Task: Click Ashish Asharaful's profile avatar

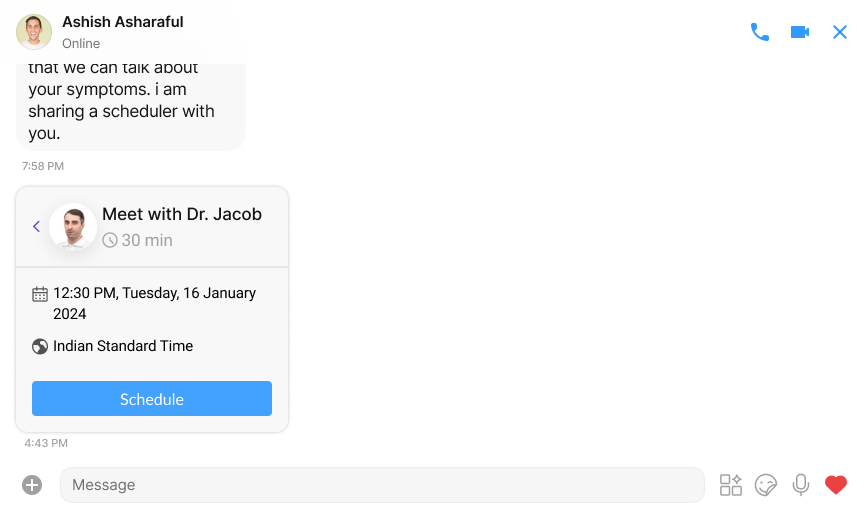Action: [34, 32]
